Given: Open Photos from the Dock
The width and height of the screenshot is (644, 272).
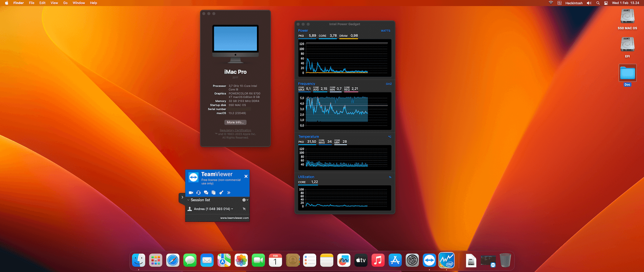Looking at the screenshot, I should (241, 260).
